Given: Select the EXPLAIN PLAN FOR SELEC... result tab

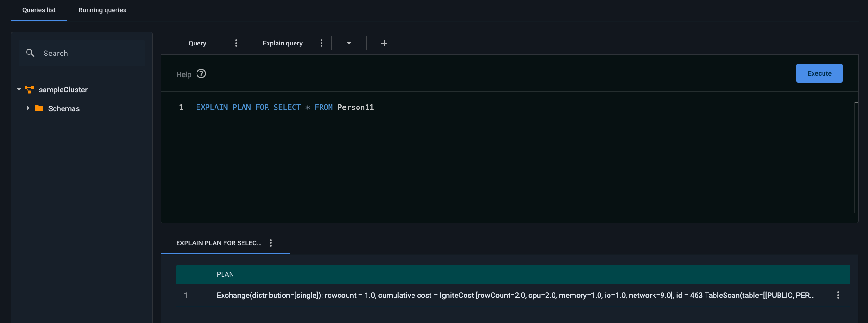Looking at the screenshot, I should coord(219,243).
